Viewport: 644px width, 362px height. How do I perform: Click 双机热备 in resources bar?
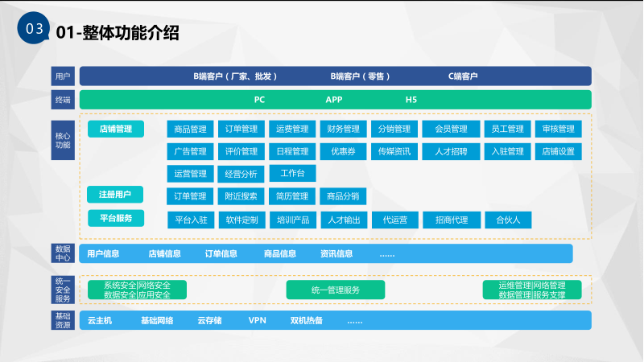(x=307, y=320)
